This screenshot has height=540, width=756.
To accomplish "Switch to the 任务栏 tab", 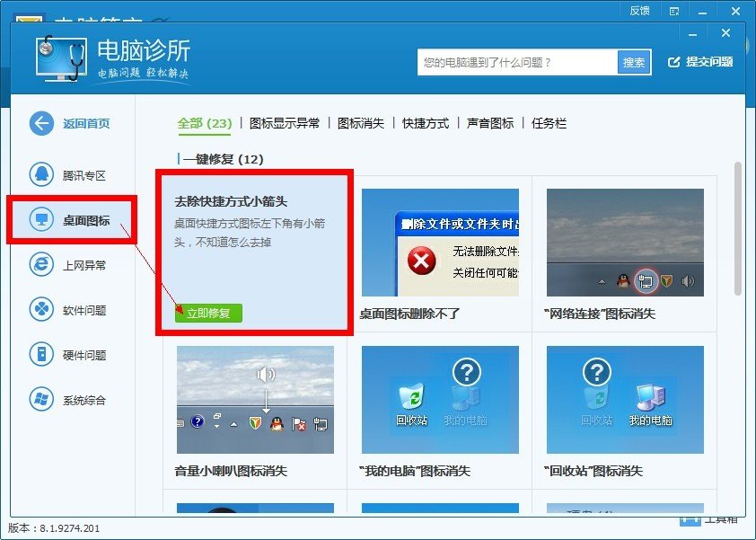I will 549,123.
